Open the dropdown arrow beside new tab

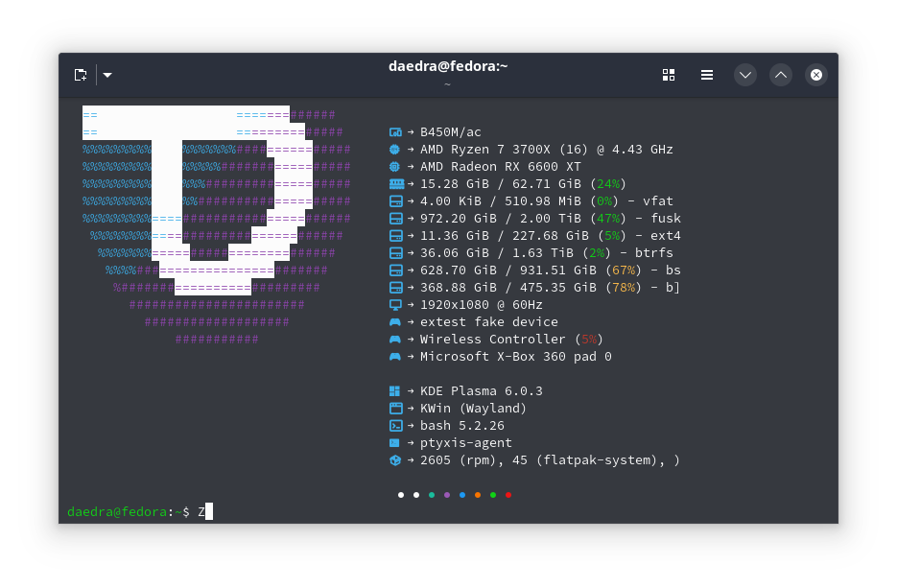[107, 75]
